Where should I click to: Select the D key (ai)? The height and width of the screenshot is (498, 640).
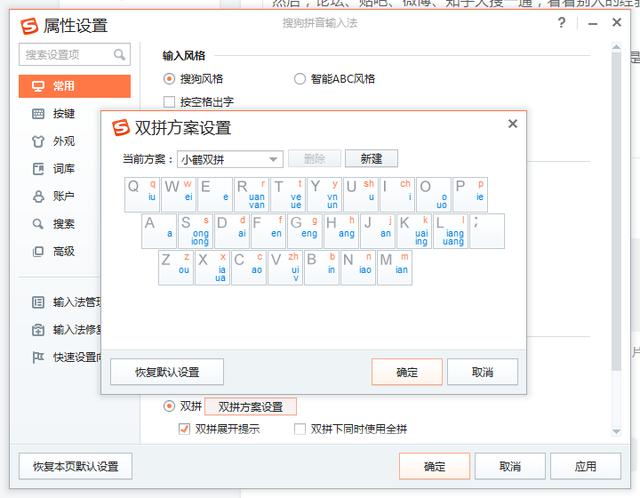tap(232, 231)
